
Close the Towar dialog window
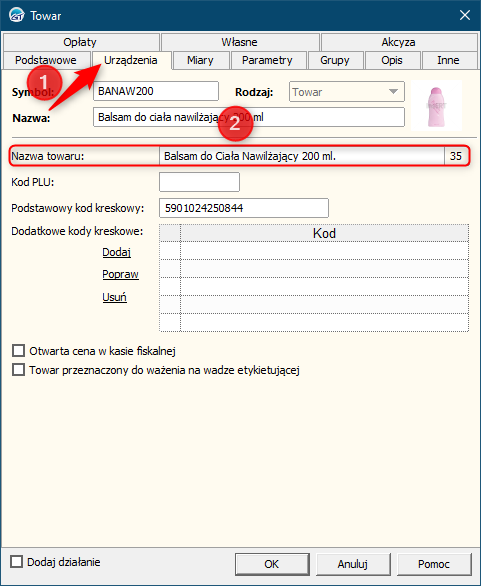coord(465,15)
